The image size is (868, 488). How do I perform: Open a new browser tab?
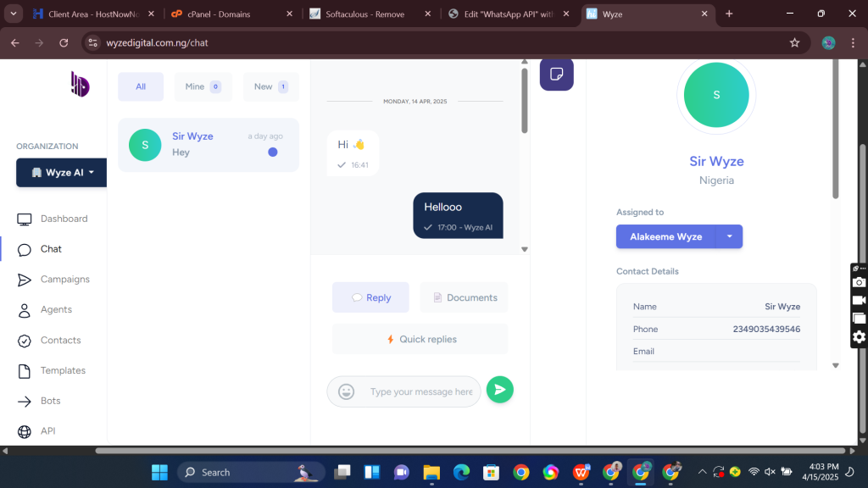(x=729, y=14)
